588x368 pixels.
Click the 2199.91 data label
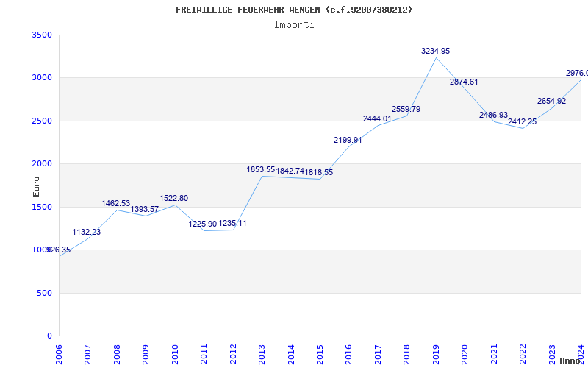pyautogui.click(x=348, y=140)
